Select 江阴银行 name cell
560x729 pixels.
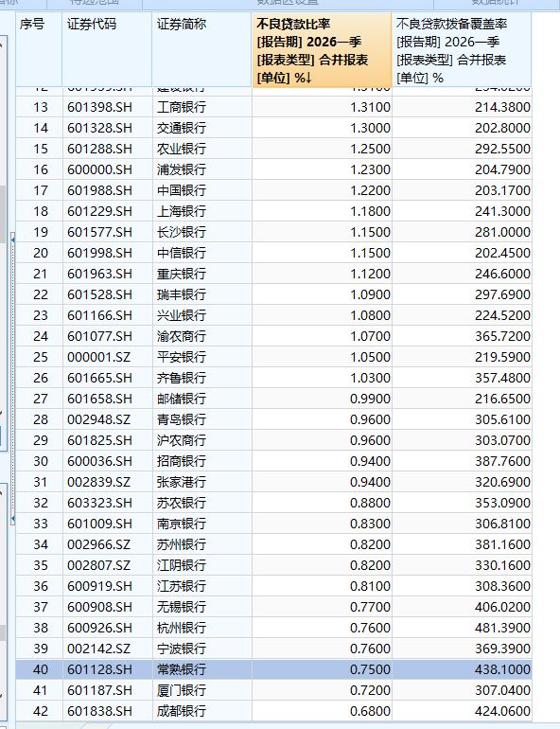pos(202,565)
